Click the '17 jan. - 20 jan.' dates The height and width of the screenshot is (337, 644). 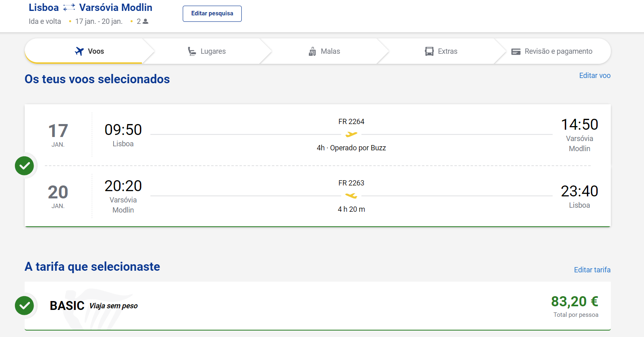tap(99, 21)
